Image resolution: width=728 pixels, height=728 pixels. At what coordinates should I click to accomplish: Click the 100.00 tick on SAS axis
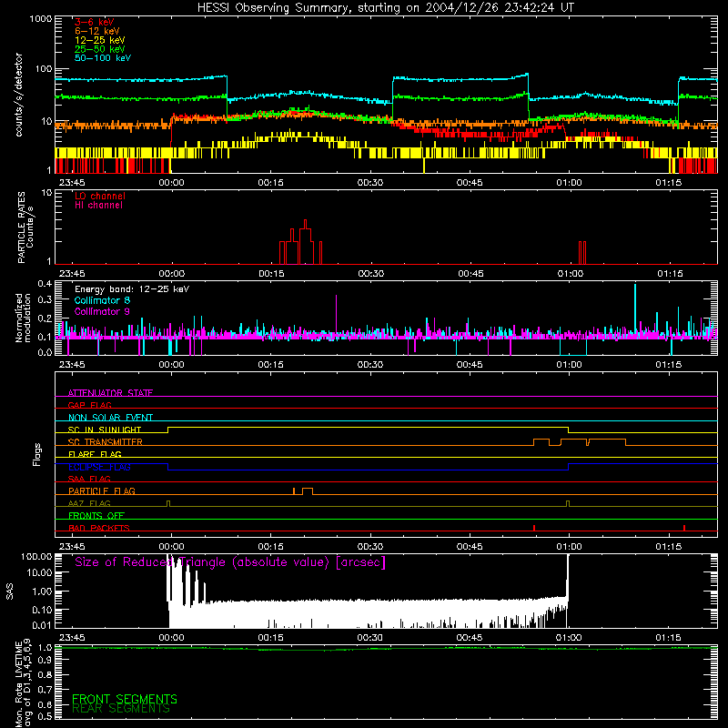click(x=36, y=556)
